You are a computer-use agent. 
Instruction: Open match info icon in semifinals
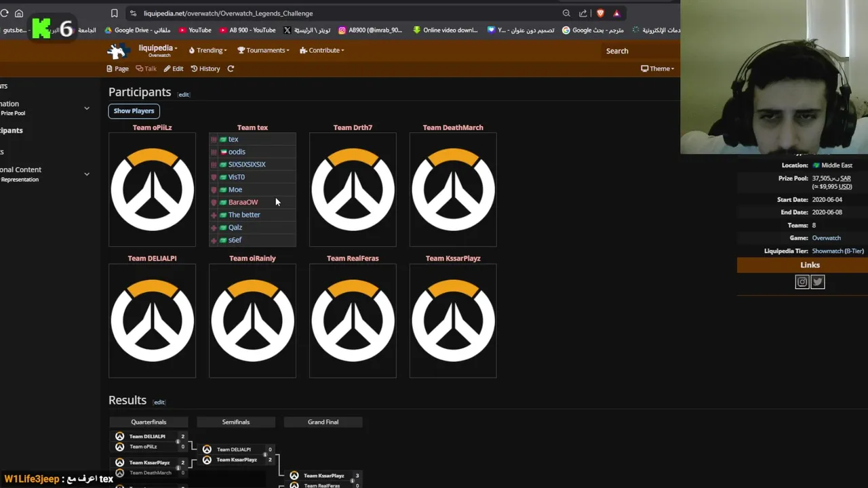click(265, 454)
